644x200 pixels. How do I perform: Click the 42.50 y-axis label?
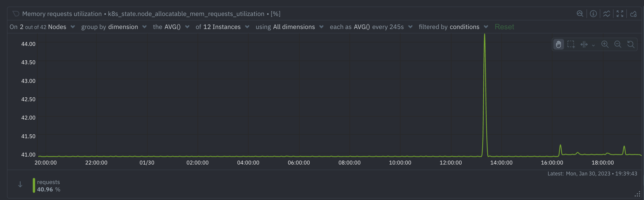click(28, 99)
